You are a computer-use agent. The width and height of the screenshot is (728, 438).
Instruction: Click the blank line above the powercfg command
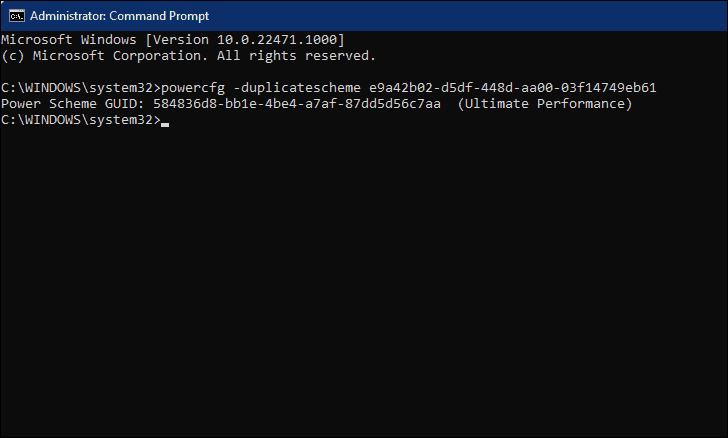pos(364,72)
